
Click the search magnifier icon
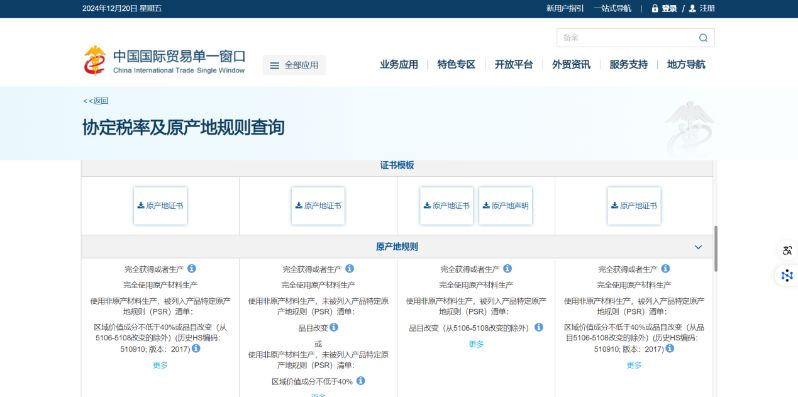[703, 38]
